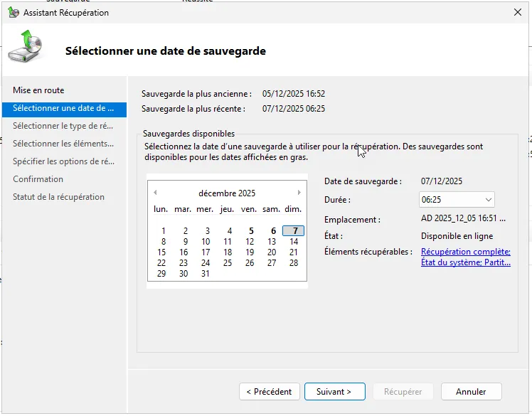
Task: Click the État du système link
Action: [449, 262]
